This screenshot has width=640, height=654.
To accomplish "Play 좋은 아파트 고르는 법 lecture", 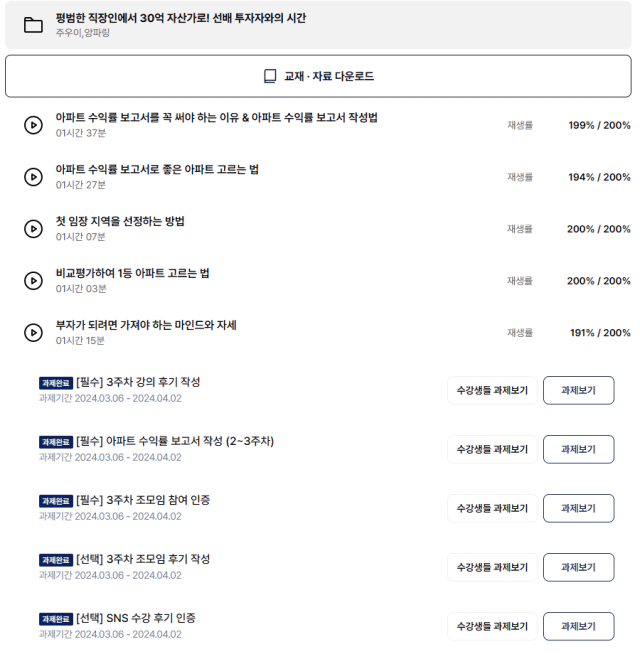I will pos(33,177).
